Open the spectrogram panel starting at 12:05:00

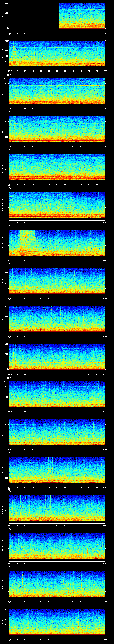(57, 53)
